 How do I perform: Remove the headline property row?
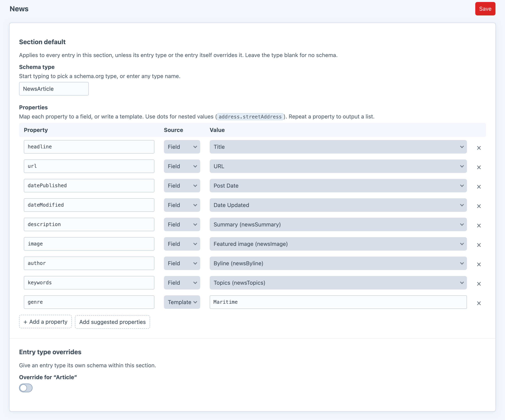(x=479, y=148)
